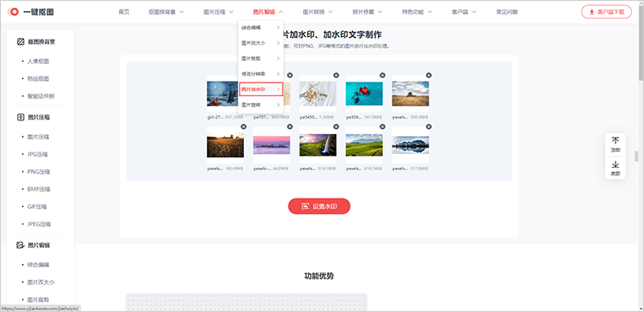
Task: Expand the 抠图换背景 nav dropdown arrow
Action: [181, 12]
